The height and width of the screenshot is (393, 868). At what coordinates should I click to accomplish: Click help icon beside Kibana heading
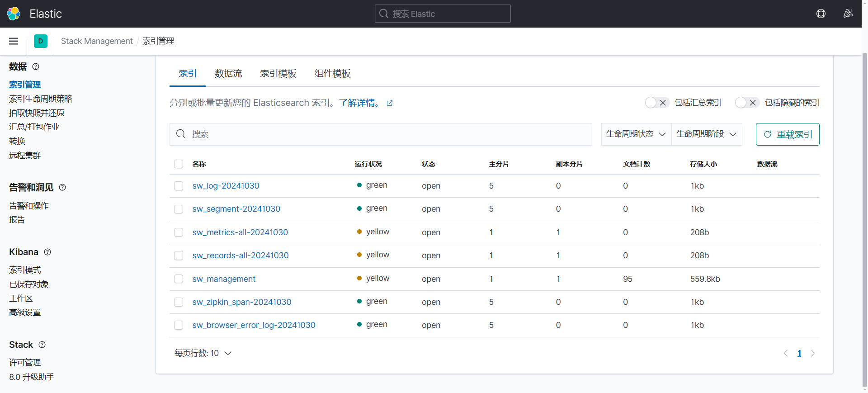coord(47,252)
